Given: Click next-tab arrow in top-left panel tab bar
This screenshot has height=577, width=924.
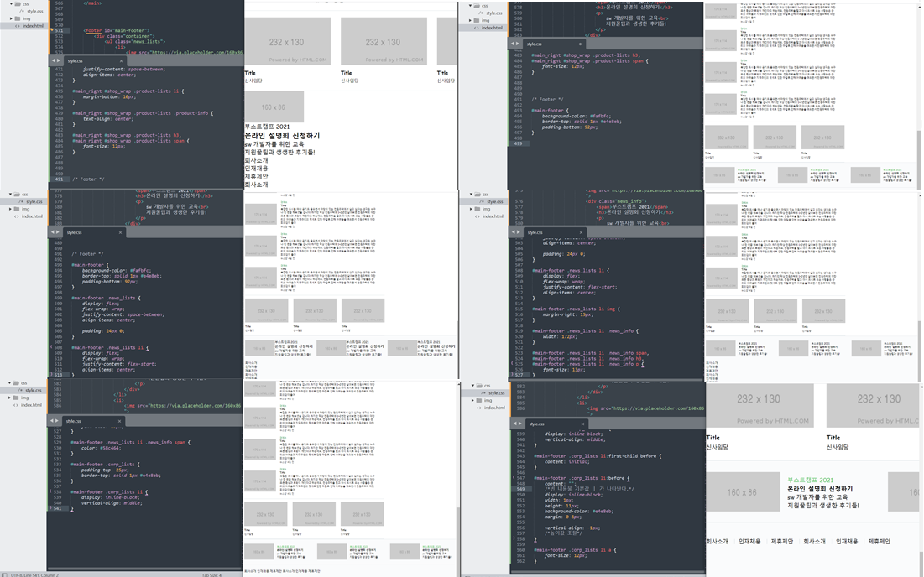Looking at the screenshot, I should click(59, 60).
